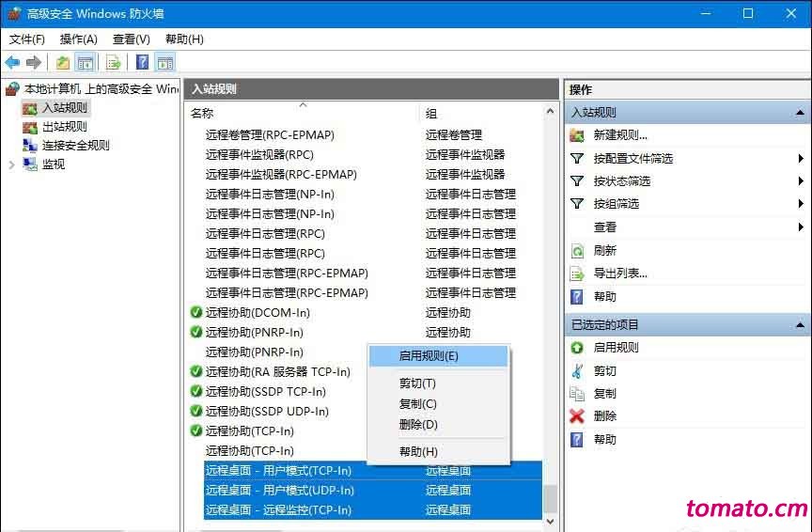This screenshot has height=532, width=812.
Task: Open the 查看 submenu arrow in actions
Action: tap(801, 227)
